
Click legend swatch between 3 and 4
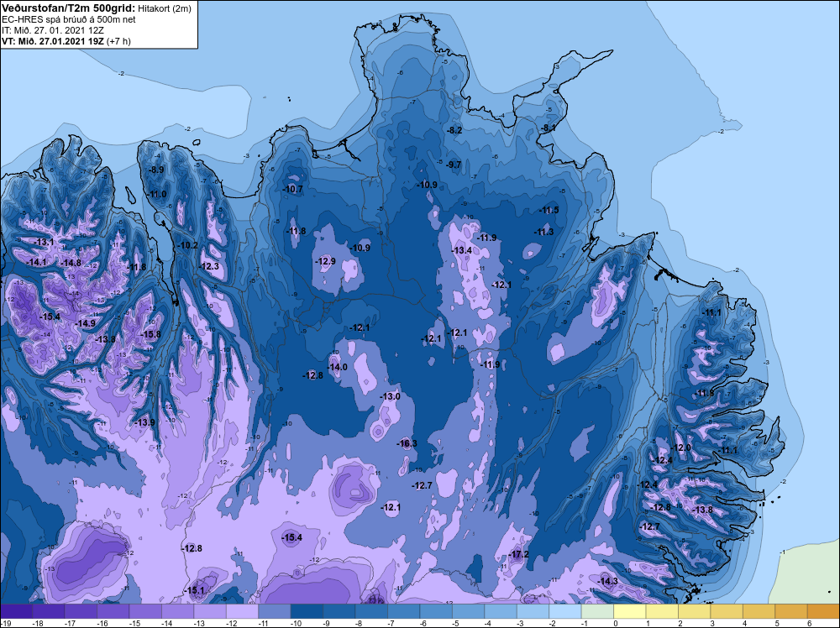pos(727,611)
